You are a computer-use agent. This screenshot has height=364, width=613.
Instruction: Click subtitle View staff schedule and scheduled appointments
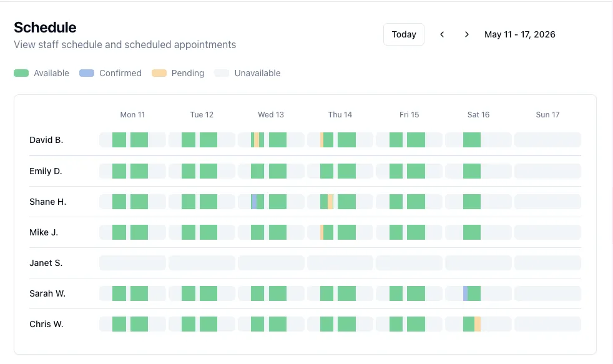click(125, 44)
